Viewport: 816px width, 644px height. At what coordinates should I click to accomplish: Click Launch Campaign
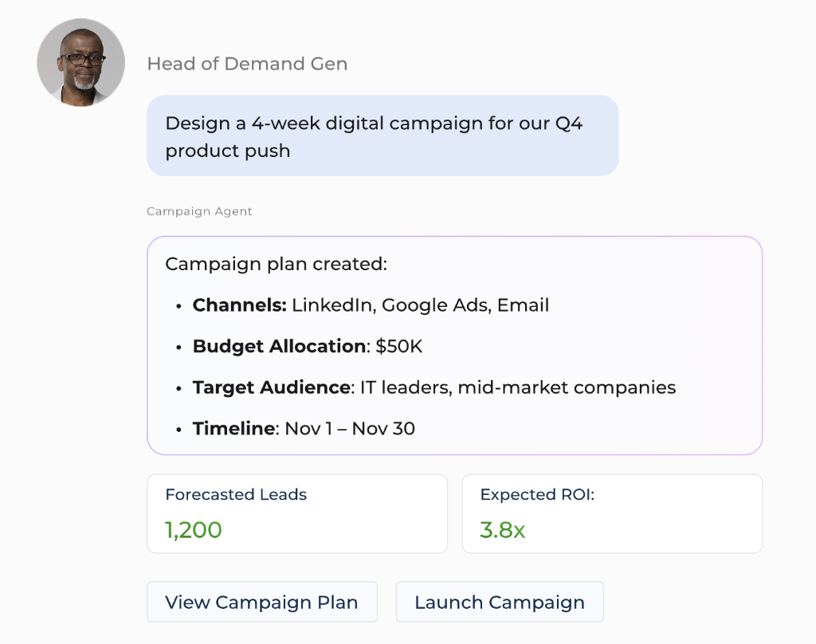click(x=500, y=602)
